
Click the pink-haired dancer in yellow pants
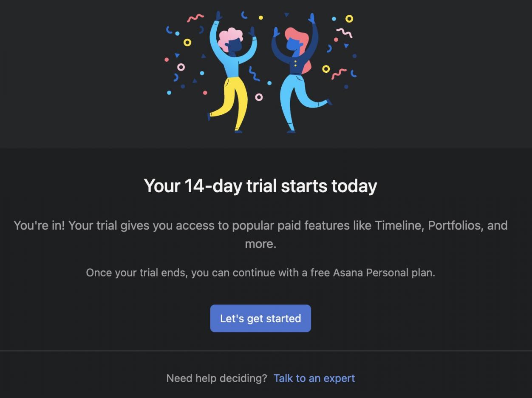click(x=232, y=77)
